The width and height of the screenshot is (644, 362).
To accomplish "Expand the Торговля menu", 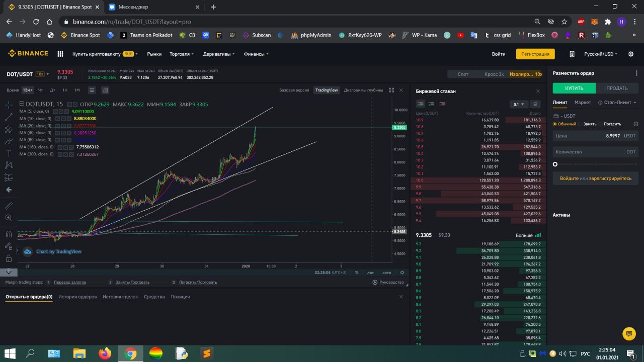I will [x=182, y=54].
